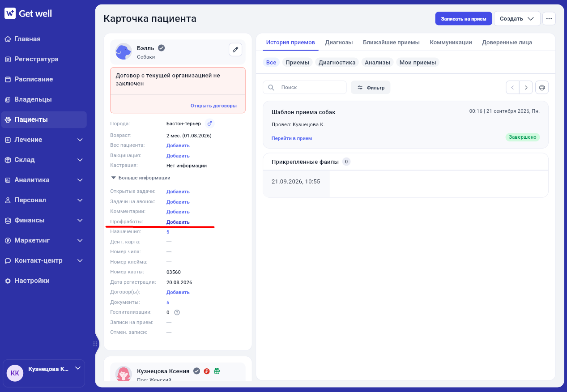Click the Маркетинг ruble icon
Screen dimensions: 567x392
tap(8, 240)
